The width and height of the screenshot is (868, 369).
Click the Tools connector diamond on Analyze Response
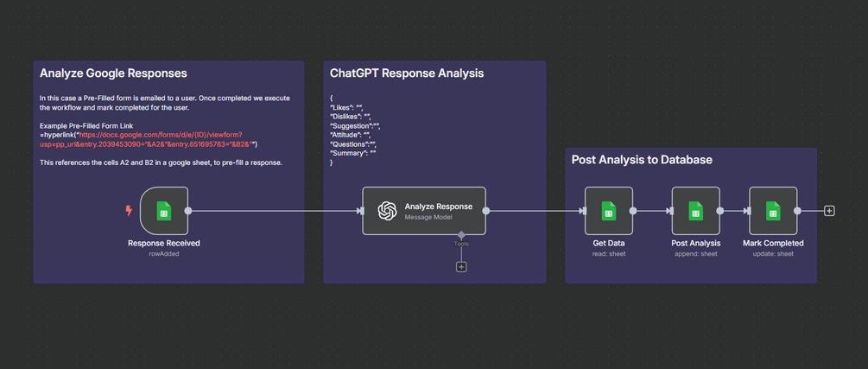coord(461,235)
